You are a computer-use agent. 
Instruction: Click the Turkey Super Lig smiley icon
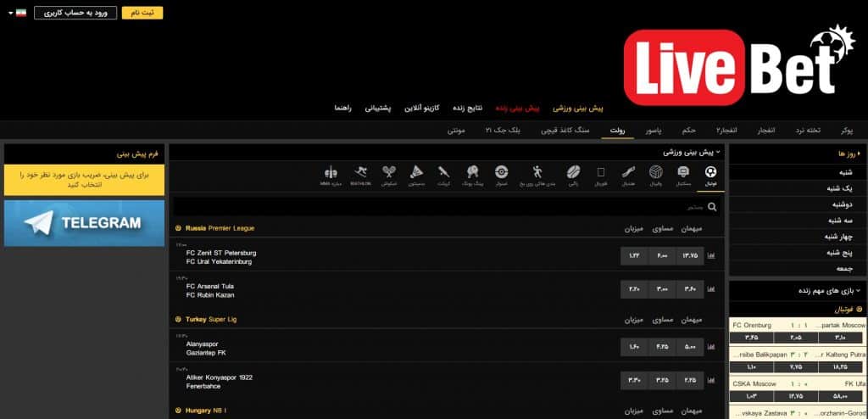point(178,320)
